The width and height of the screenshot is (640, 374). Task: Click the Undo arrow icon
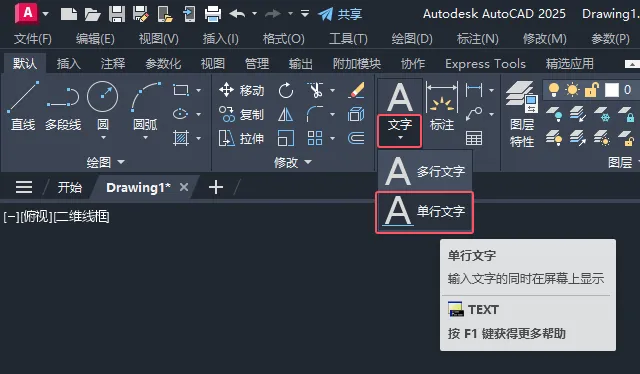pos(238,14)
